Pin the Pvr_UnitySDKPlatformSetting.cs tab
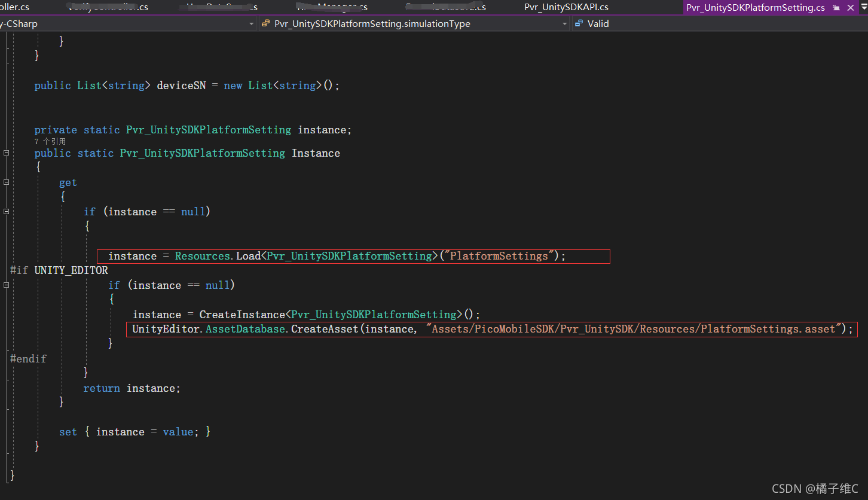868x500 pixels. click(x=836, y=8)
